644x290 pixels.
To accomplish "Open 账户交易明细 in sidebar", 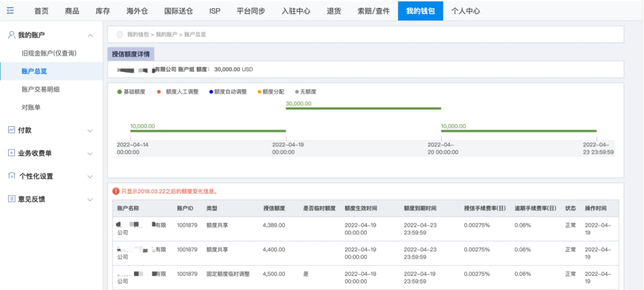I will [41, 89].
